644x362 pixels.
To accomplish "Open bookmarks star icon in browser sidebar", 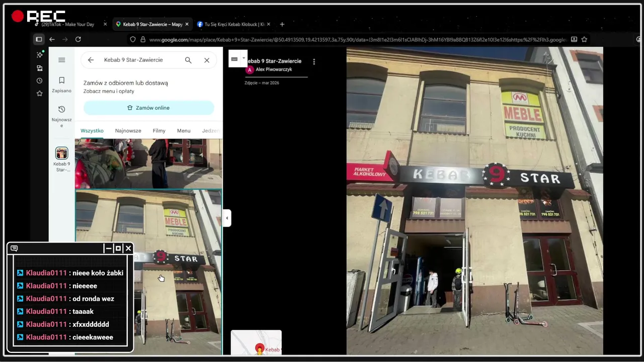I will tap(40, 93).
